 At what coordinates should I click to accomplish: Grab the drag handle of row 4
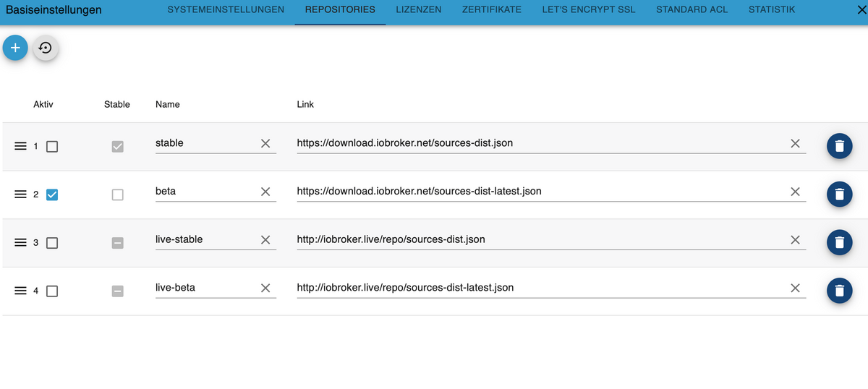(x=21, y=291)
